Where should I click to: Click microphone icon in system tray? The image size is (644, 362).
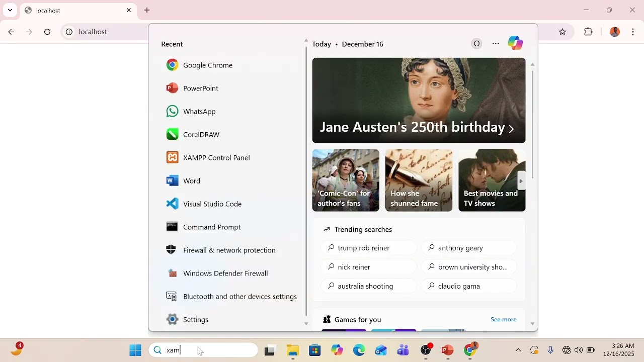click(550, 350)
